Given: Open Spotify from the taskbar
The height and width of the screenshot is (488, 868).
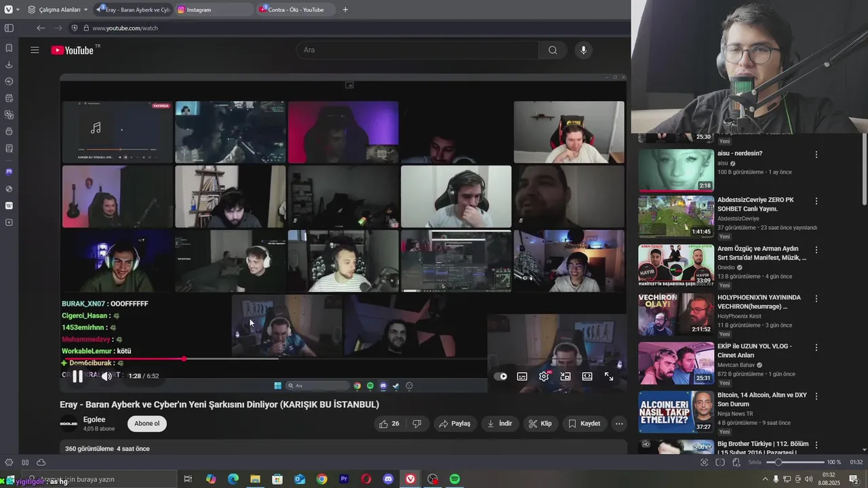Looking at the screenshot, I should (455, 479).
